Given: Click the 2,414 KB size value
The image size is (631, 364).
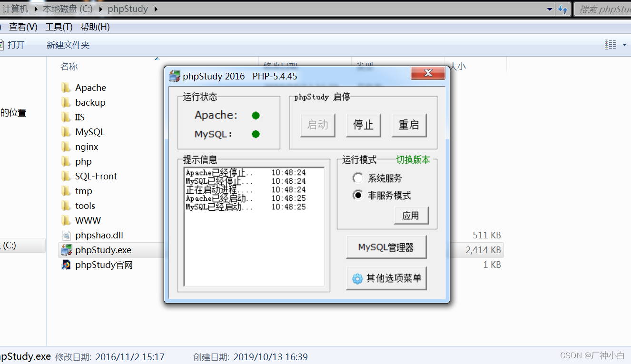Looking at the screenshot, I should pyautogui.click(x=483, y=250).
